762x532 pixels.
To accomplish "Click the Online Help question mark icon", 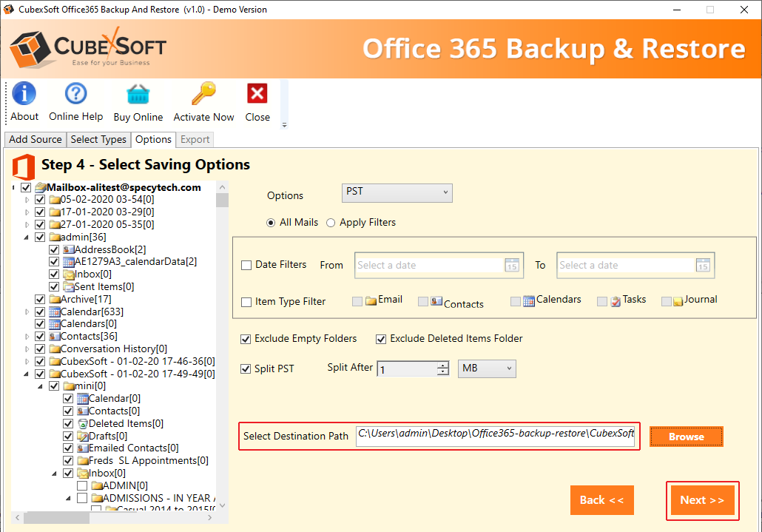I will (75, 94).
